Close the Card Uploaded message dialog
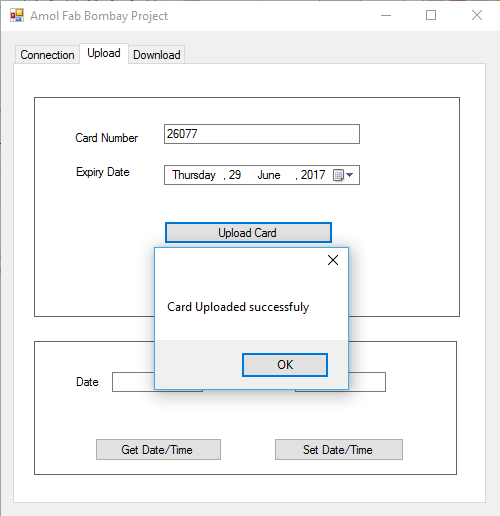This screenshot has width=500, height=516. pos(333,260)
